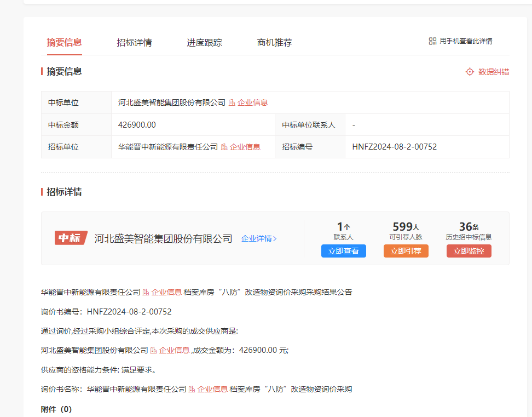Click 华能晋中新能源有限责任公司 in the summary table
This screenshot has height=417, width=532.
[x=168, y=147]
